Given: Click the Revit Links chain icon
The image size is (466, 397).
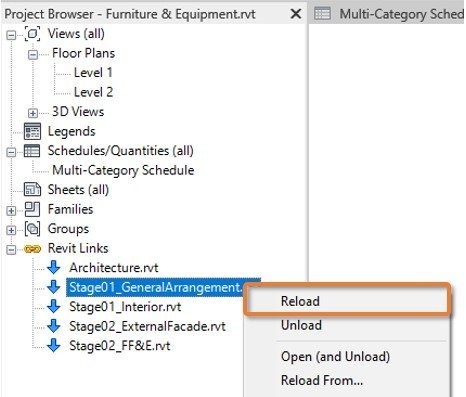Looking at the screenshot, I should [32, 249].
